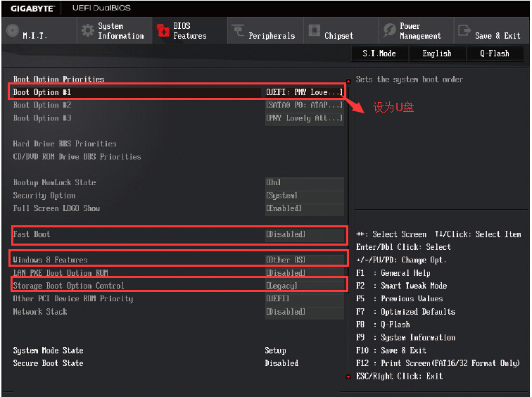
Task: Click the Peripherals tab icon
Action: pyautogui.click(x=238, y=30)
